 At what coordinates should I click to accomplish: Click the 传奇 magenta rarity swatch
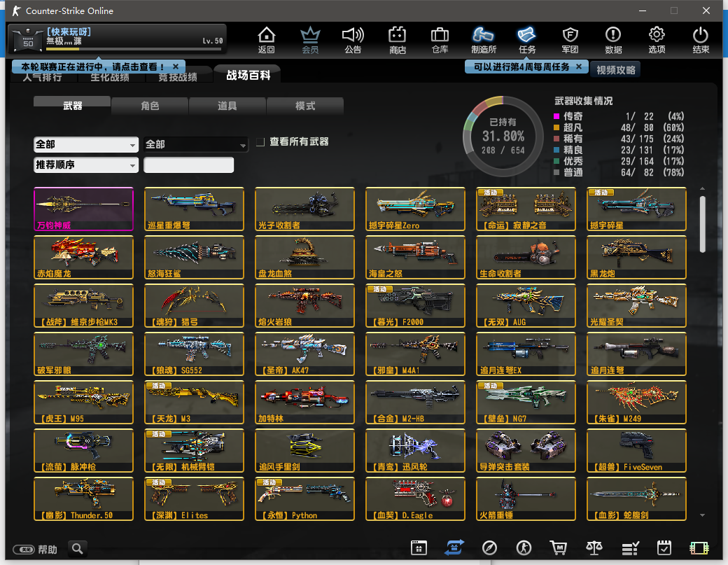556,116
